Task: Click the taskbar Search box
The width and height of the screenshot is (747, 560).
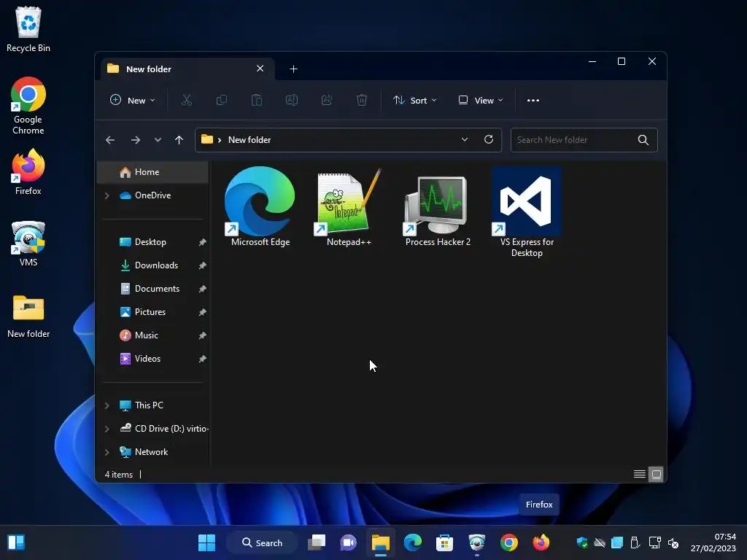Action: [x=262, y=542]
